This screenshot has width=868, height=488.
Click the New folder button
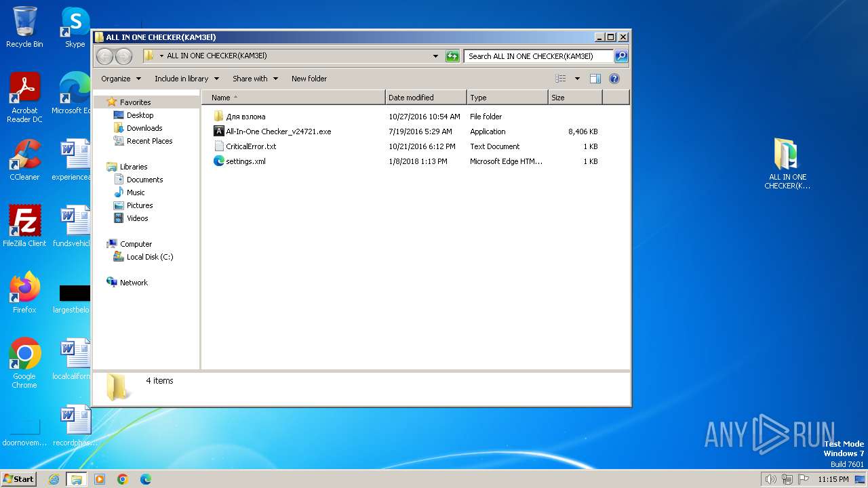[309, 79]
